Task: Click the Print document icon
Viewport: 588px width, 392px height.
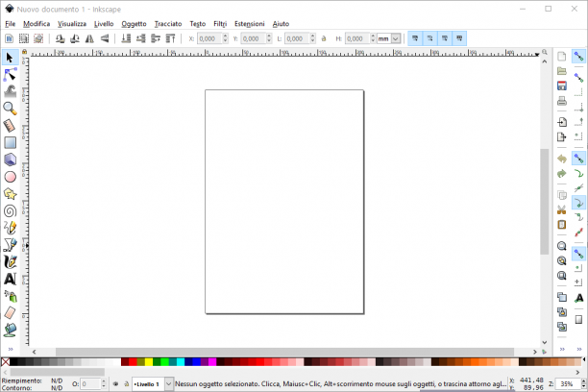Action: tap(561, 101)
